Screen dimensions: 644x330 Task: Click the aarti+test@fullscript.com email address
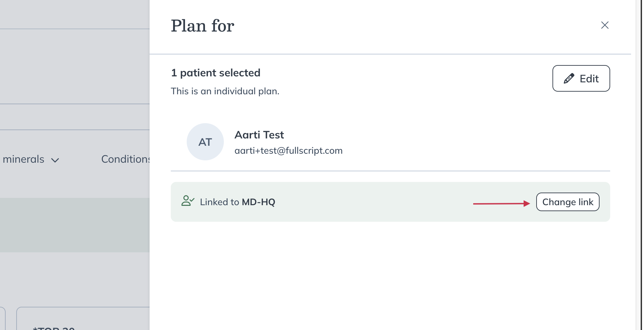pos(288,151)
